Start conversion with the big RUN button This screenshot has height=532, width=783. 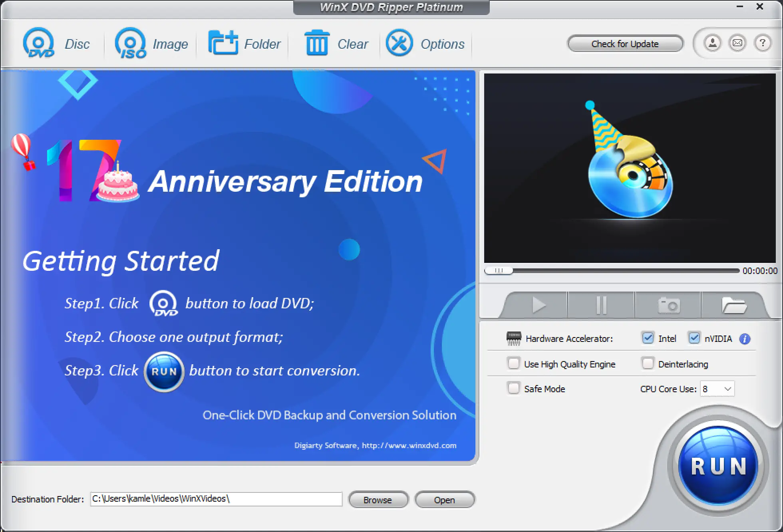(x=718, y=466)
